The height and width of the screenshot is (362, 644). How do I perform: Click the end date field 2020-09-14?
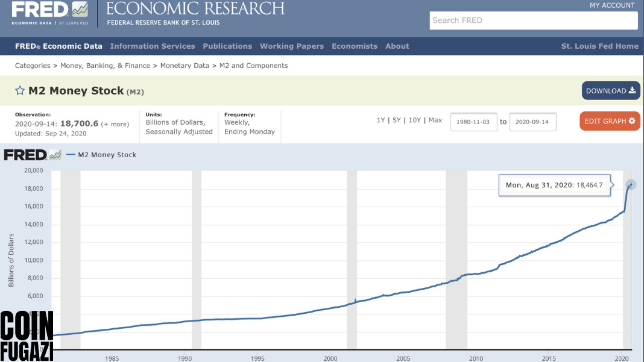pyautogui.click(x=532, y=122)
